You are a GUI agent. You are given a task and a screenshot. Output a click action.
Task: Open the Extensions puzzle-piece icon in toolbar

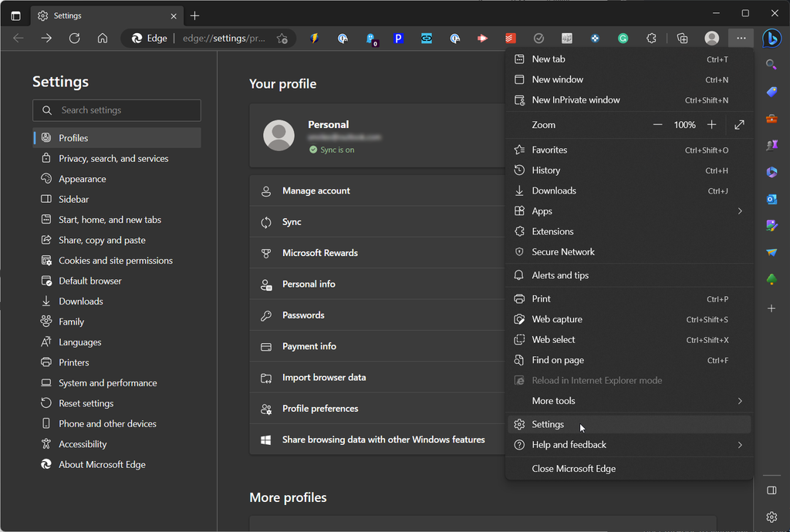click(x=652, y=38)
